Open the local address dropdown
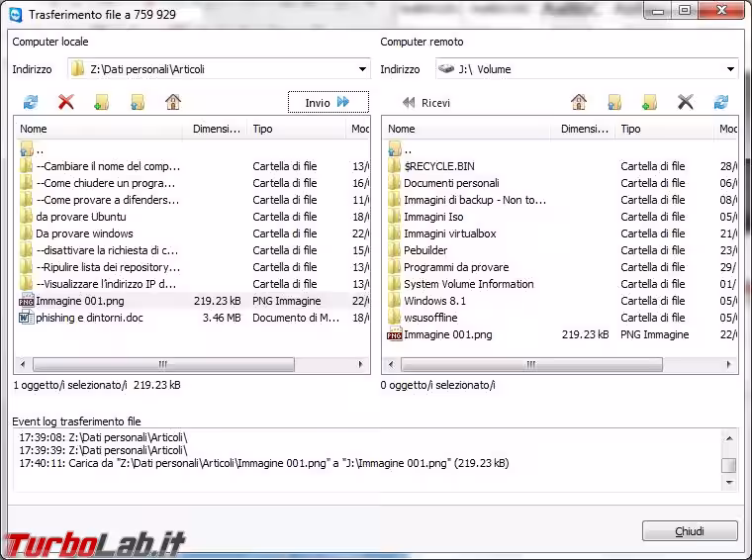The width and height of the screenshot is (752, 560). (362, 69)
